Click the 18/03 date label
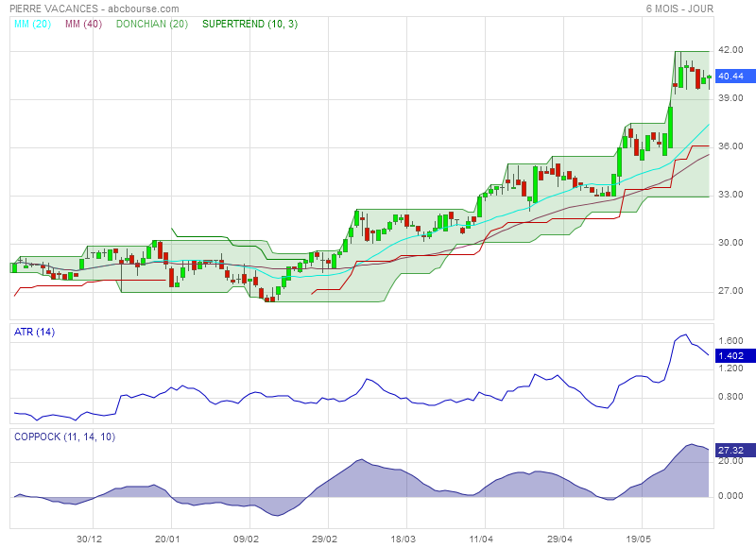Viewport: 756px width, 548px height. point(403,539)
